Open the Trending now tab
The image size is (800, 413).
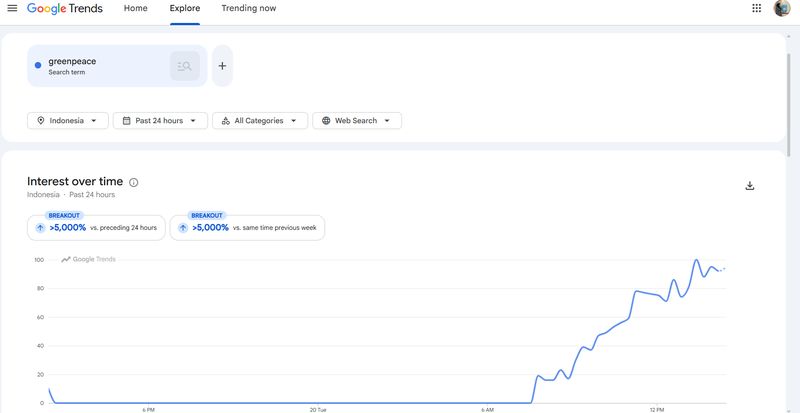248,8
